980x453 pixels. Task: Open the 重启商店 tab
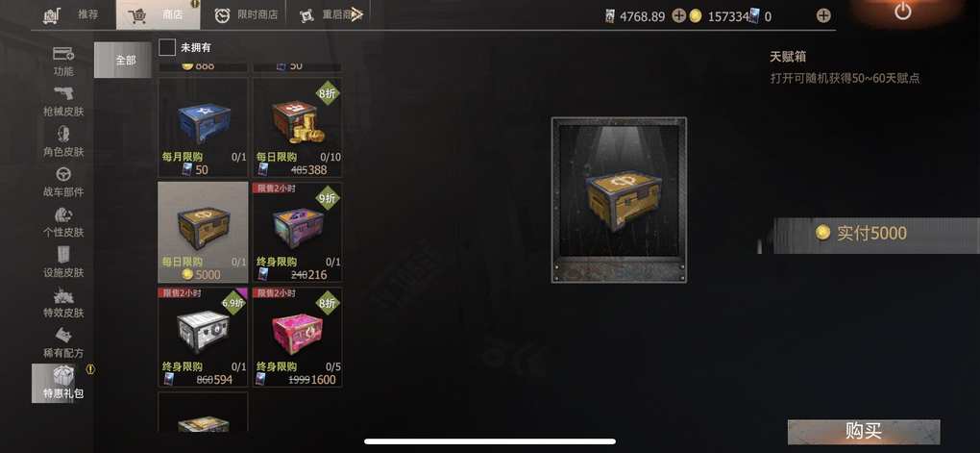331,15
